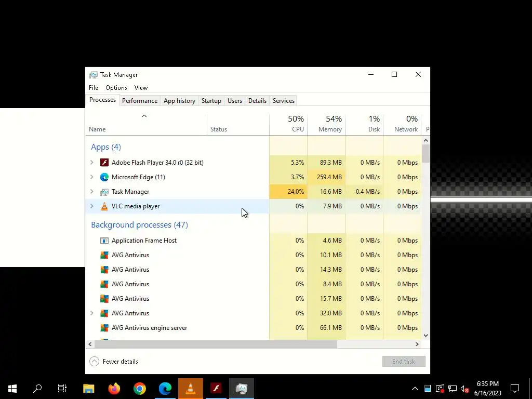
Task: Click the Microsoft Edge process icon
Action: [x=104, y=177]
